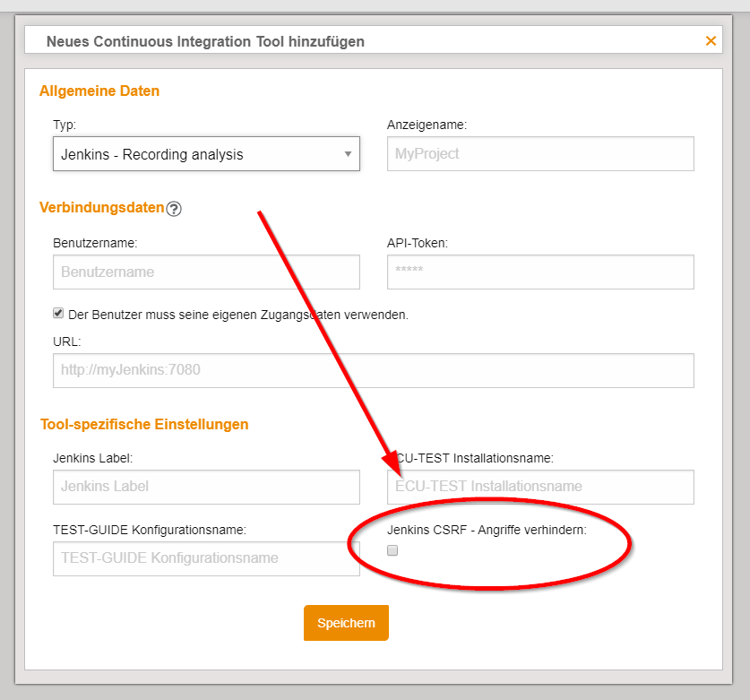Click the Jenkins CSRF - Angriffe verhindern label
The width and height of the screenshot is (750, 700).
(x=487, y=530)
